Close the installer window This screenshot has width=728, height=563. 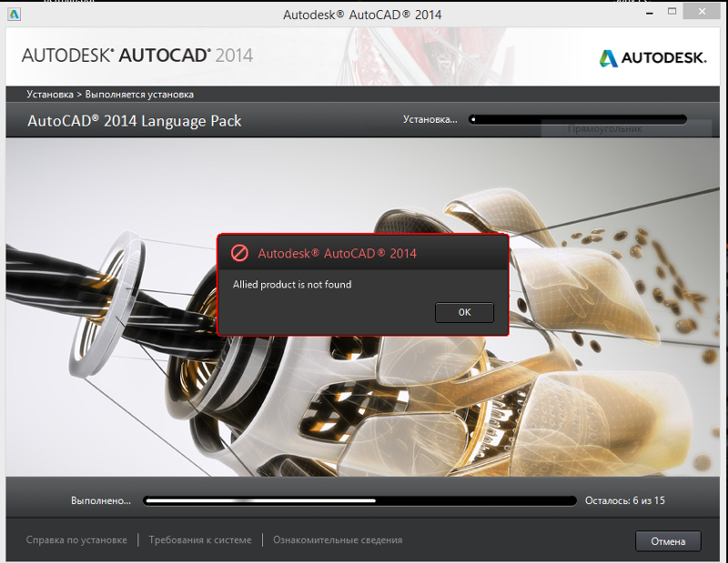coord(702,12)
